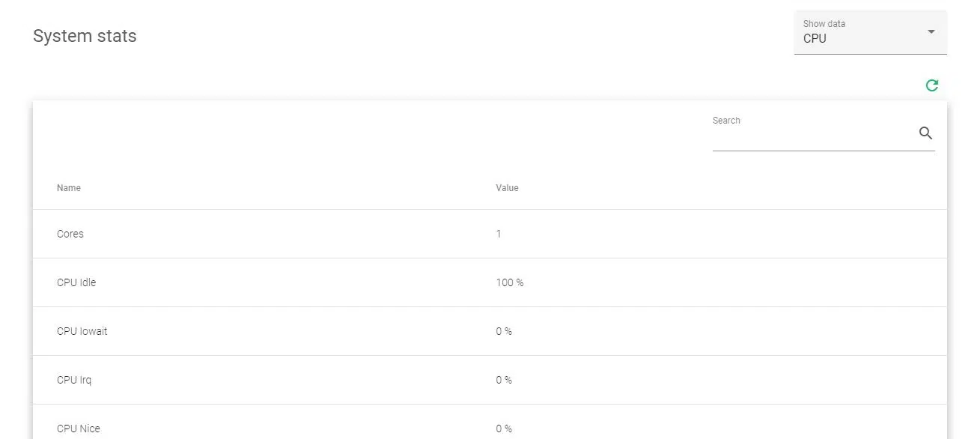Expand the Show data dropdown arrow
The image size is (980, 439).
[931, 31]
